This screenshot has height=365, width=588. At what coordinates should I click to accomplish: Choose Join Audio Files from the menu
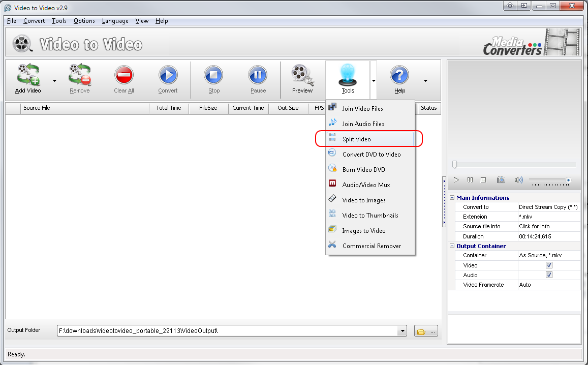click(370, 124)
